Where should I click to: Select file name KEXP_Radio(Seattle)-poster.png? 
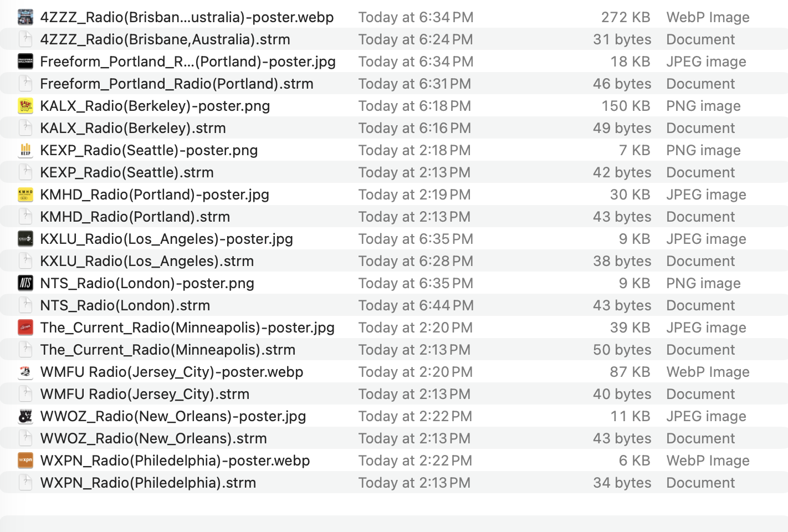149,150
